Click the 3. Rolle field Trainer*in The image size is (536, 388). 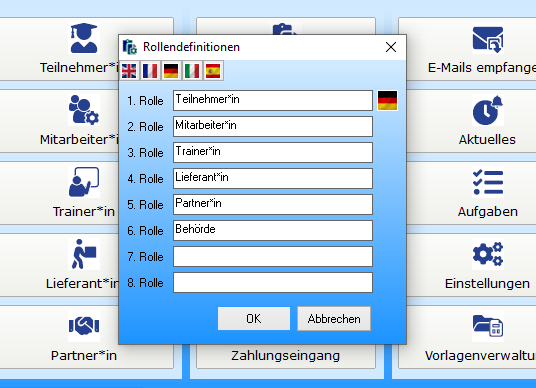point(273,152)
